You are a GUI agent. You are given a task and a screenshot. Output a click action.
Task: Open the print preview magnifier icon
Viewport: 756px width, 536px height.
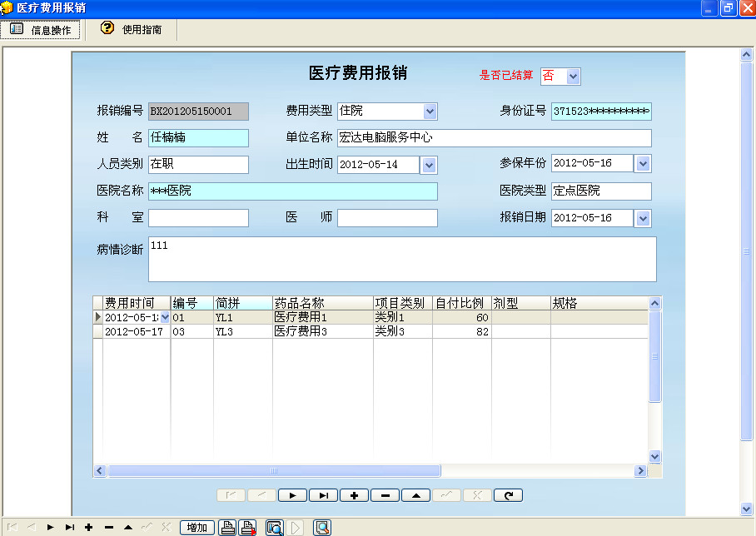(x=274, y=527)
